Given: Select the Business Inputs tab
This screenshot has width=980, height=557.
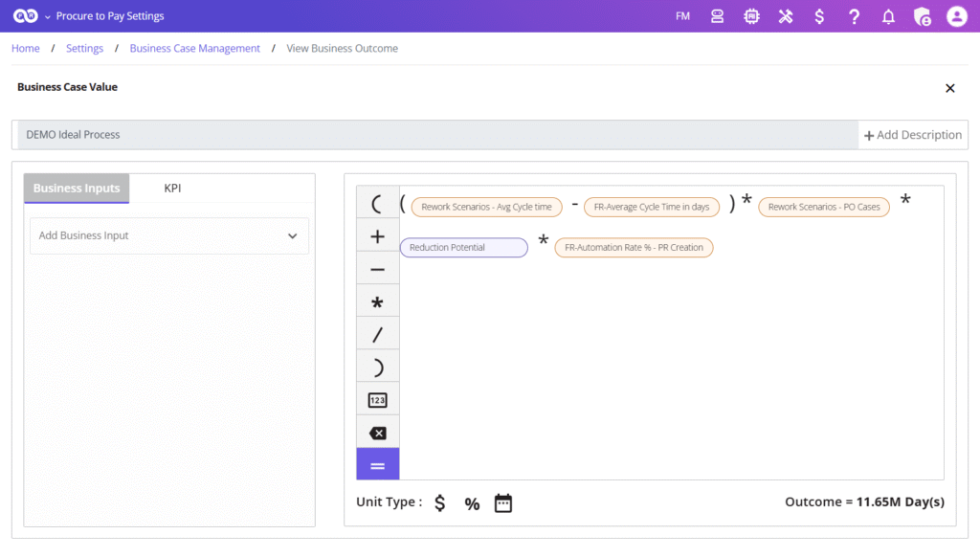Looking at the screenshot, I should (77, 189).
